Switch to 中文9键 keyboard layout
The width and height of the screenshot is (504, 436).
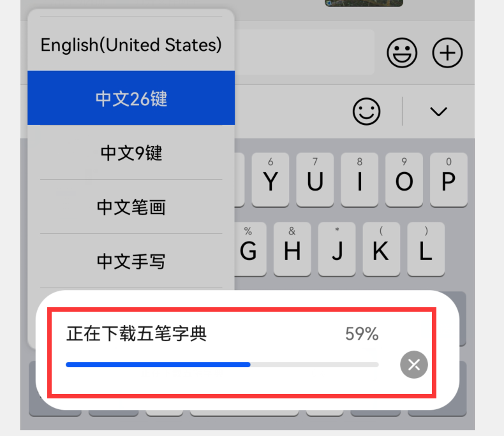tap(131, 152)
